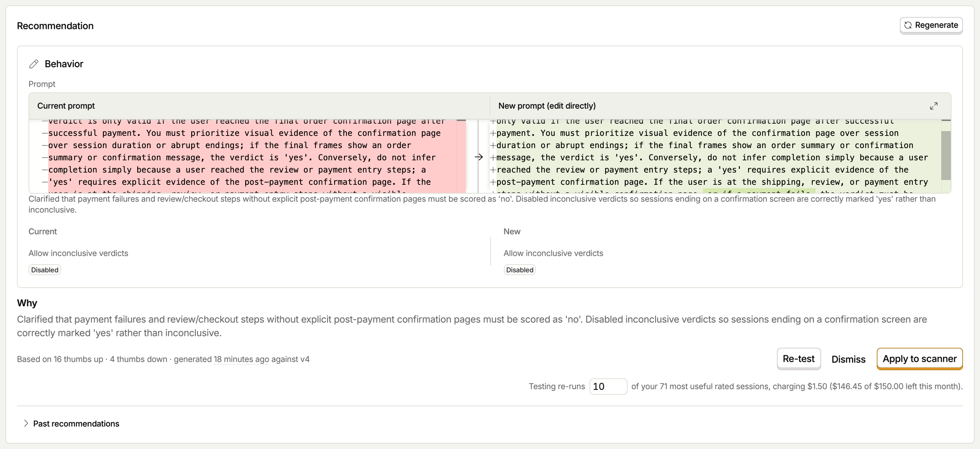Click the current prompt scrollbar
The height and width of the screenshot is (449, 980).
(461, 156)
